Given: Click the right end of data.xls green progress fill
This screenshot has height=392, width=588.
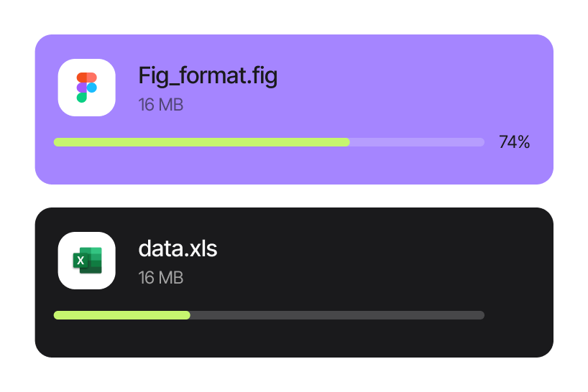Looking at the screenshot, I should pyautogui.click(x=187, y=315).
